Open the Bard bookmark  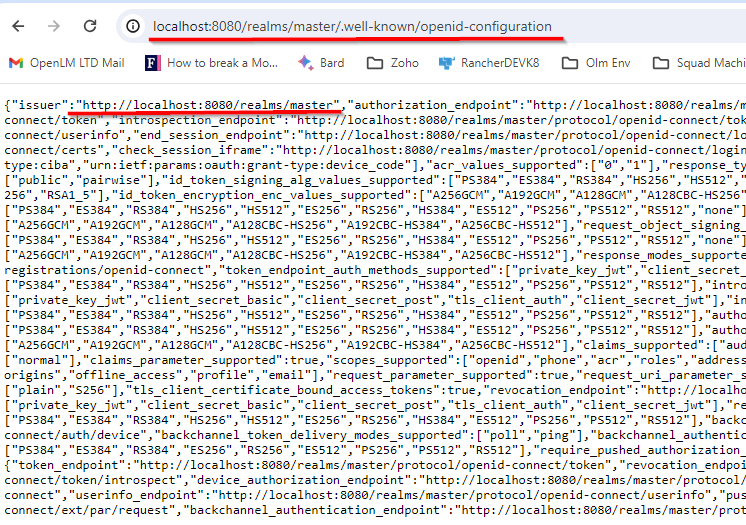[x=320, y=62]
